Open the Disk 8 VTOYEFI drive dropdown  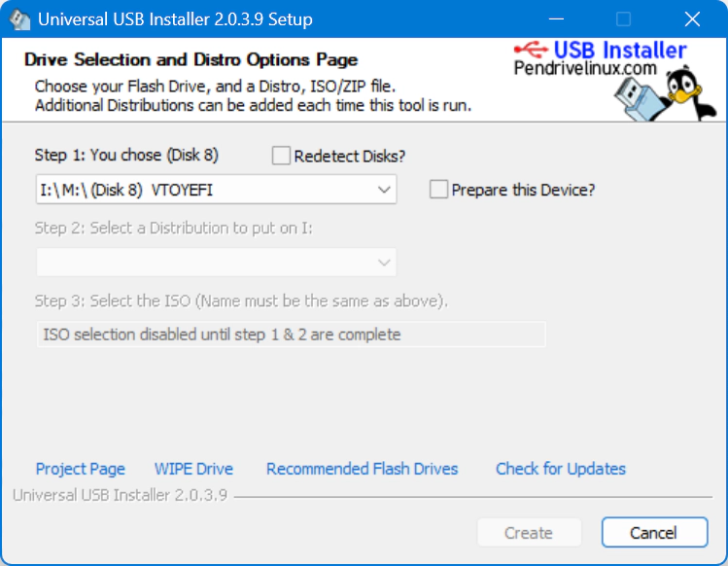217,190
